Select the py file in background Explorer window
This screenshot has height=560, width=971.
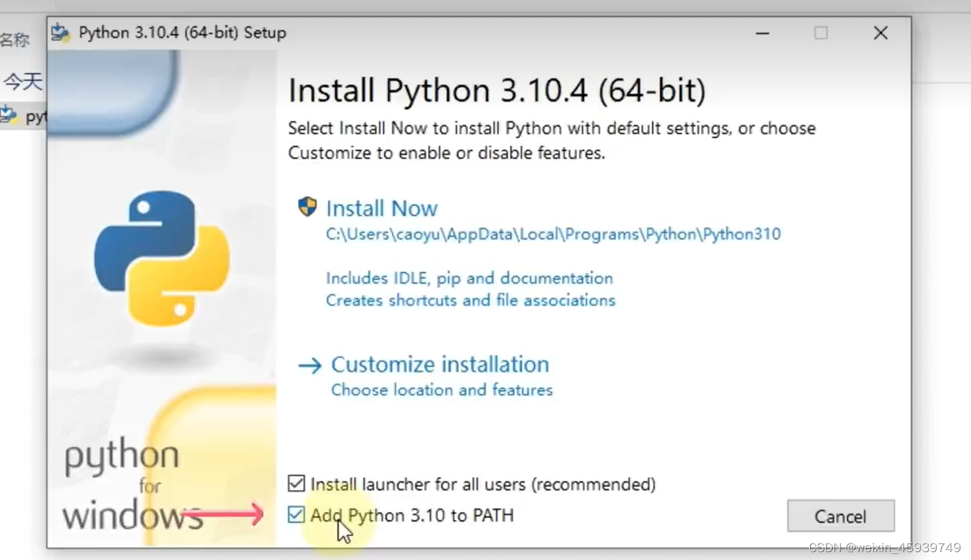(23, 116)
